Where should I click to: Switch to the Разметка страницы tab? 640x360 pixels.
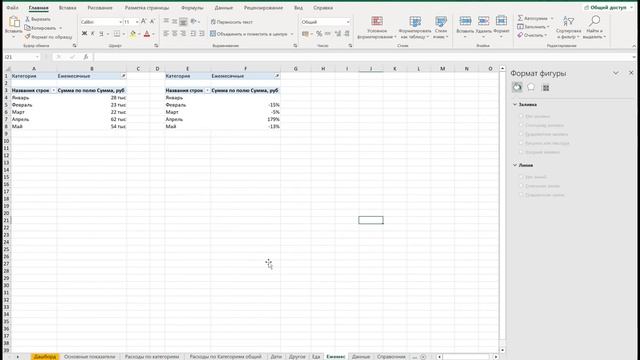pos(147,8)
